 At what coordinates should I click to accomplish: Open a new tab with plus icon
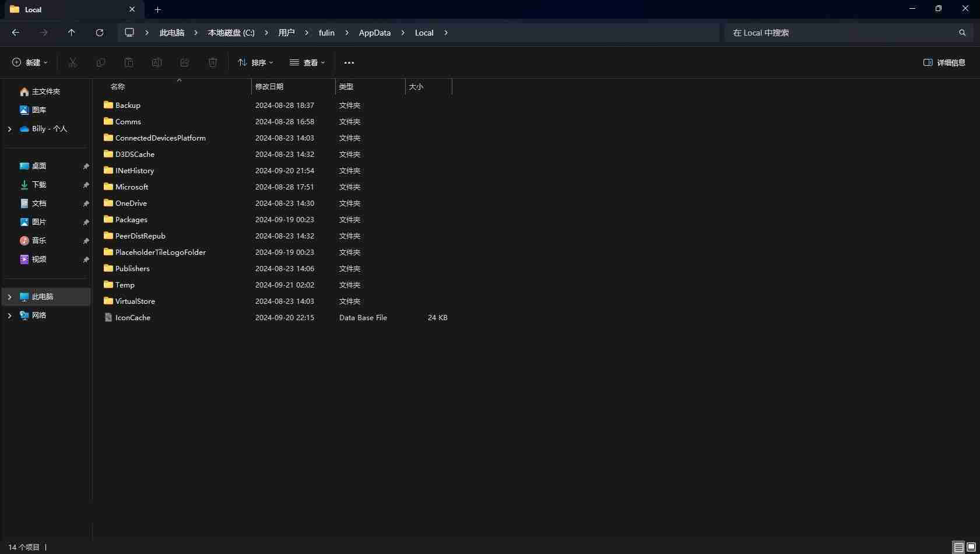click(157, 9)
